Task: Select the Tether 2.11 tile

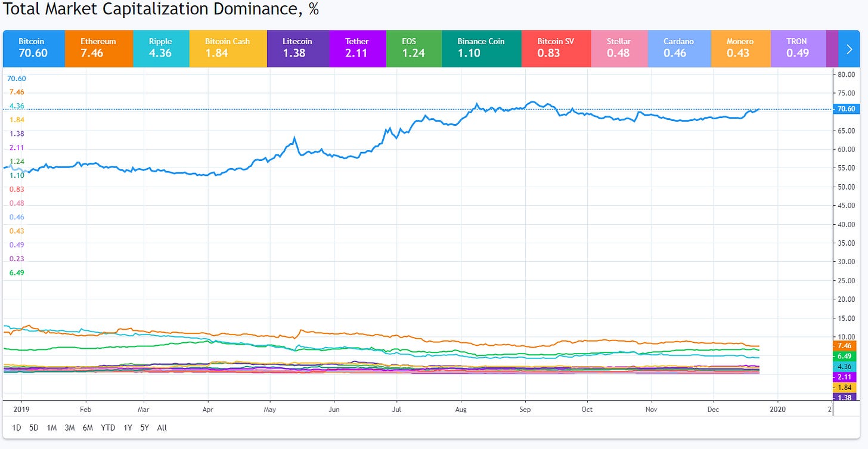Action: (x=357, y=48)
